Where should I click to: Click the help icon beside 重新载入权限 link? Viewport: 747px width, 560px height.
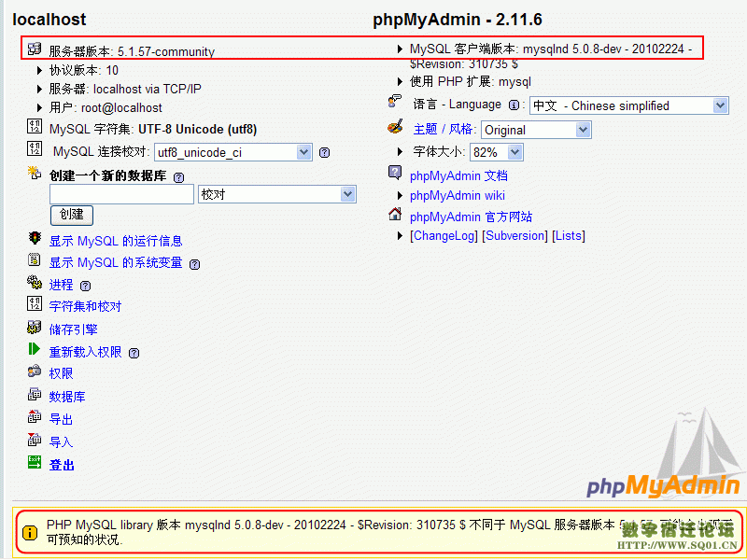134,354
